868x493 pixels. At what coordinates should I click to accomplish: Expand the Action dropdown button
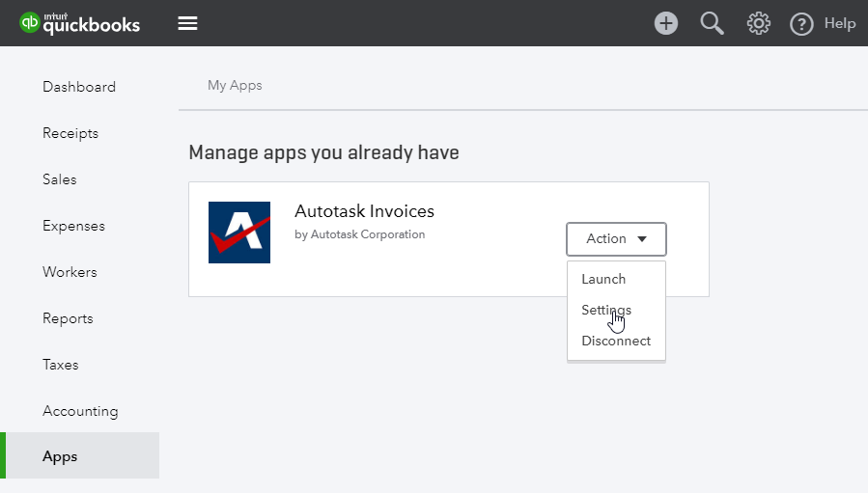[616, 239]
